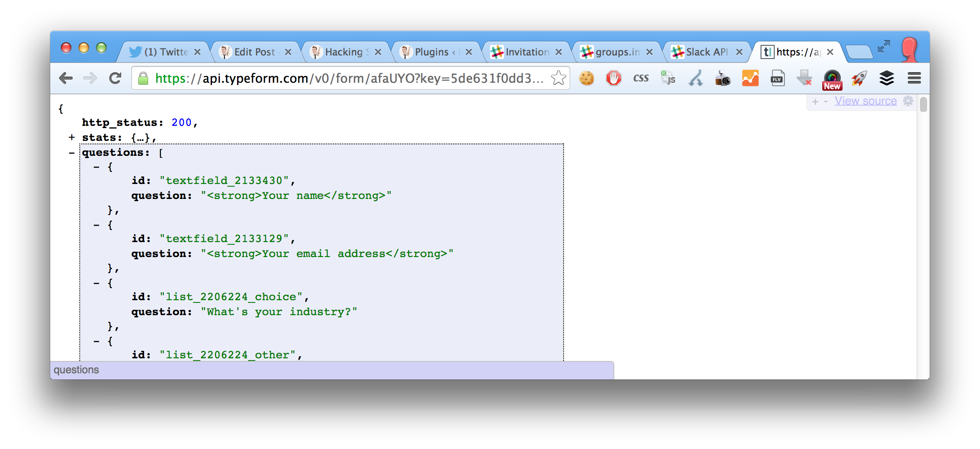Screen dimensions: 980x449
Task: Open the CSS extension icon
Action: pos(641,78)
